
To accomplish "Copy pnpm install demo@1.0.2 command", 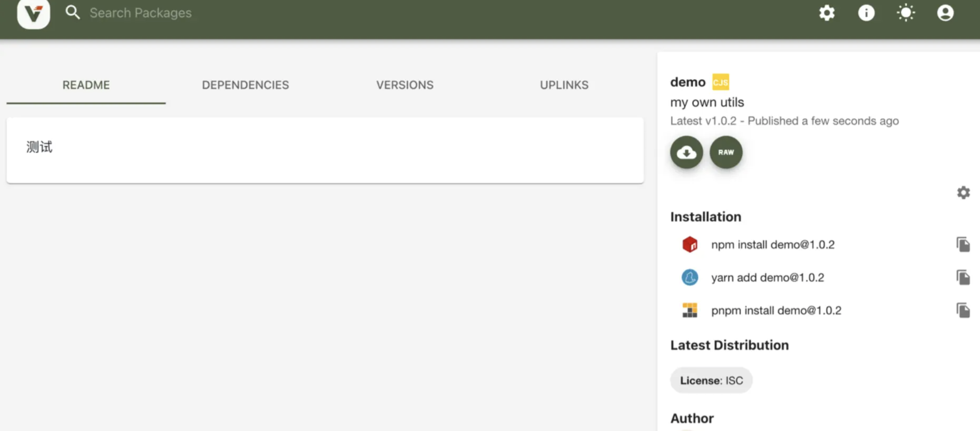I will click(963, 310).
